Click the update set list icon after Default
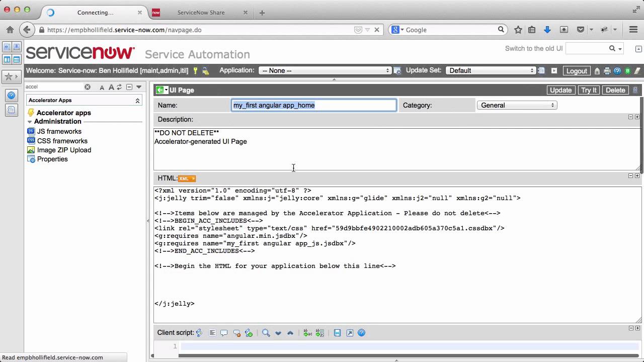The width and height of the screenshot is (644, 362). [x=541, y=71]
